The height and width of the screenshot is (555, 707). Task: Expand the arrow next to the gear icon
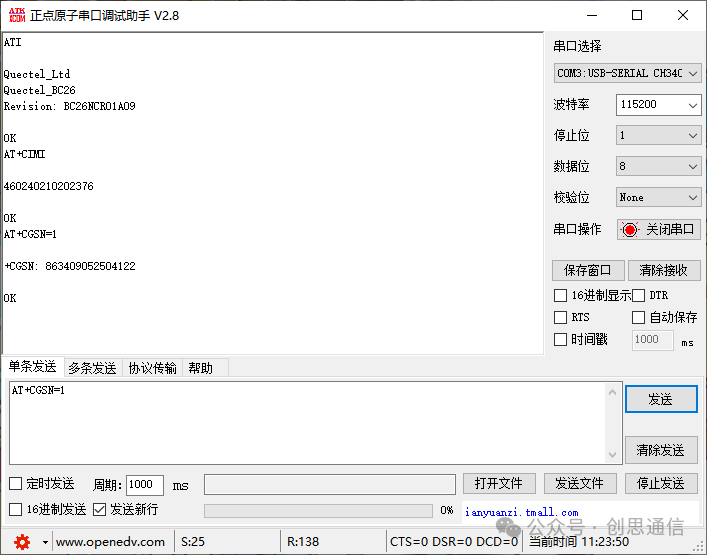45,542
